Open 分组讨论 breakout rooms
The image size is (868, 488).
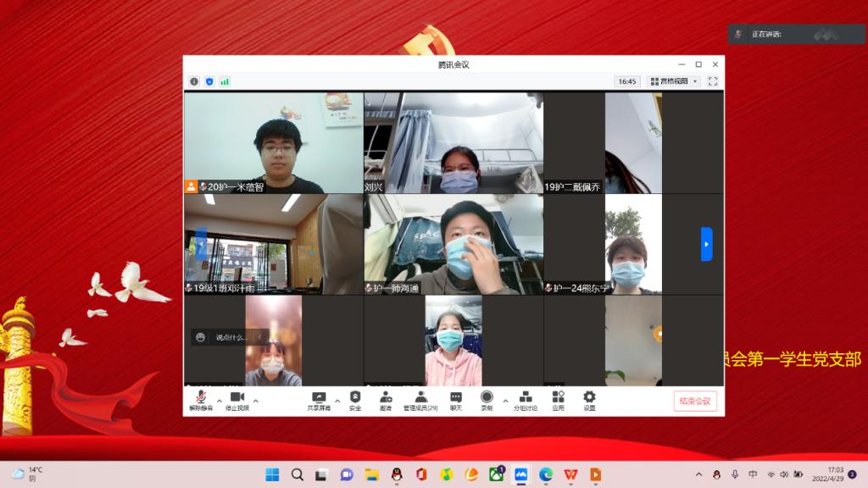(x=525, y=399)
